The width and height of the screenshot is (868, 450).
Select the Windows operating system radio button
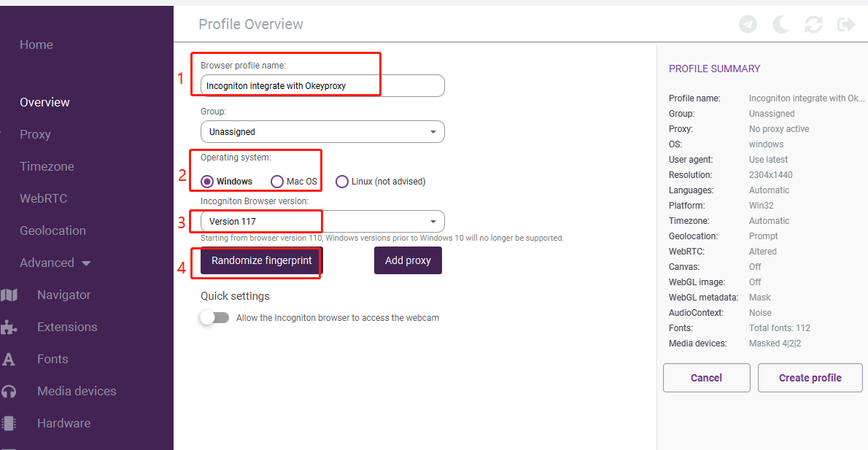[x=207, y=182]
